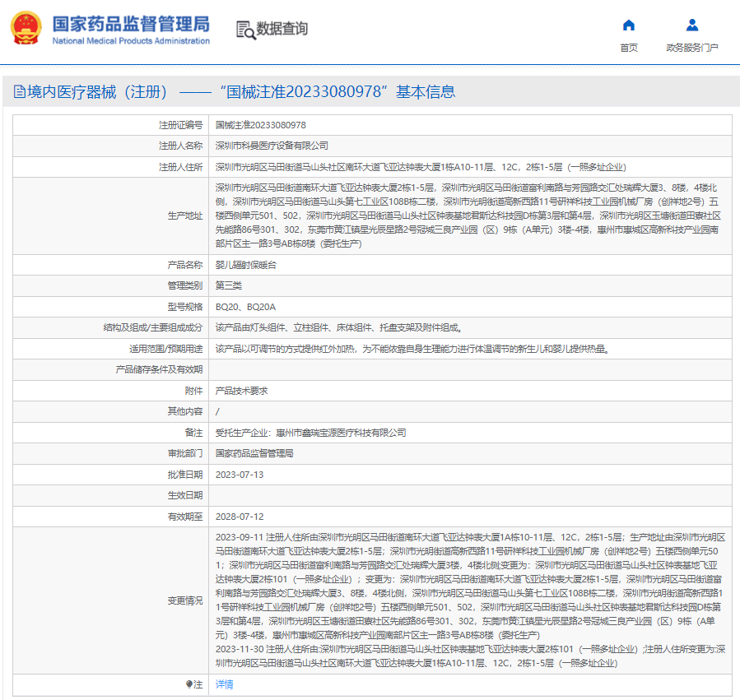Image resolution: width=740 pixels, height=700 pixels.
Task: Select the 2023-07-13 approval date
Action: coord(240,475)
